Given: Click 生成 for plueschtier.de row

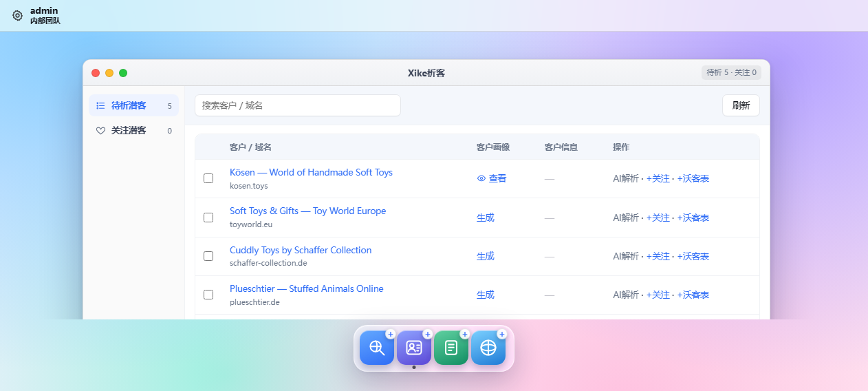Looking at the screenshot, I should [x=486, y=295].
